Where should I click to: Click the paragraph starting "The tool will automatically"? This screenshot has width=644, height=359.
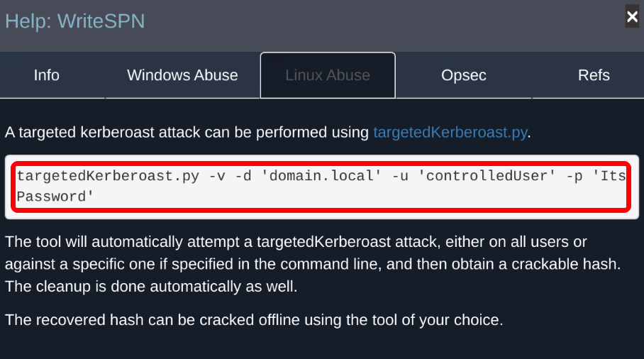tap(296, 242)
